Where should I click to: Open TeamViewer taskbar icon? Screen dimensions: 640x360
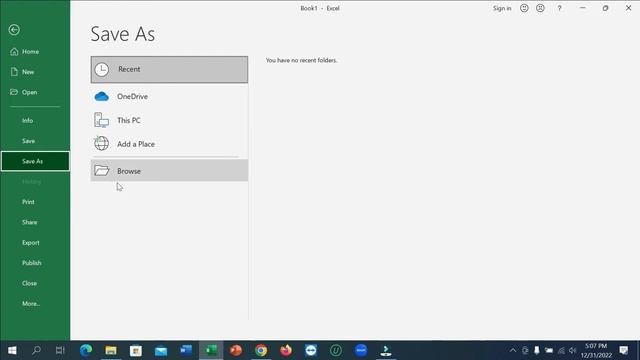click(311, 350)
